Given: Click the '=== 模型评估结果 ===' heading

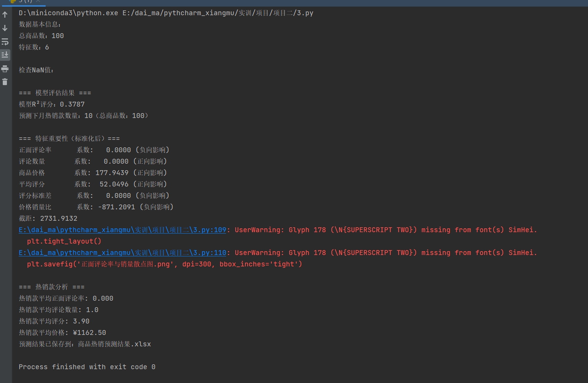Looking at the screenshot, I should 55,93.
